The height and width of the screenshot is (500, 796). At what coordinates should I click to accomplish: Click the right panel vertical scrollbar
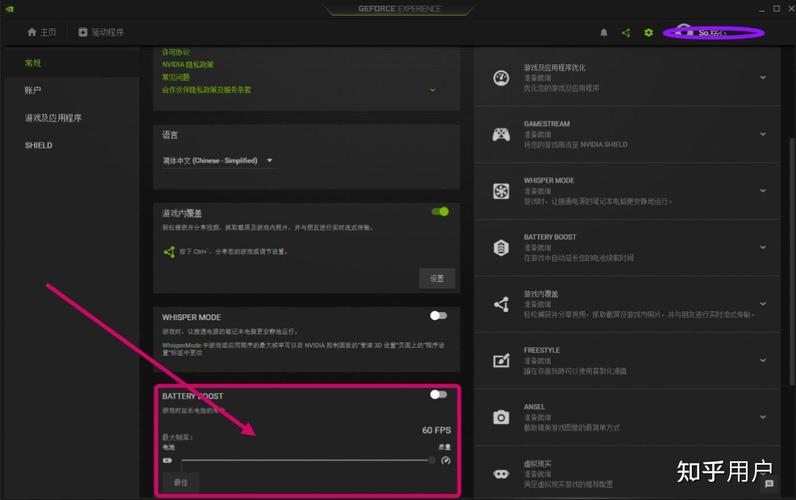(x=791, y=261)
